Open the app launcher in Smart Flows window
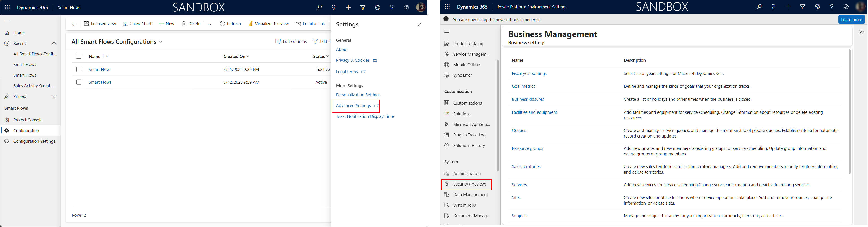 7,7
